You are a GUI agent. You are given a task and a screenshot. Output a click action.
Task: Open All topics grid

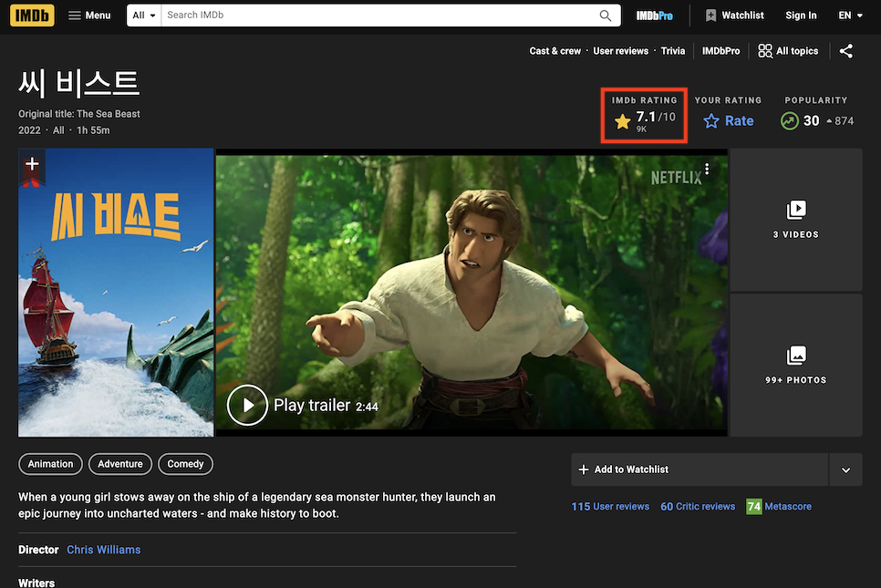788,51
